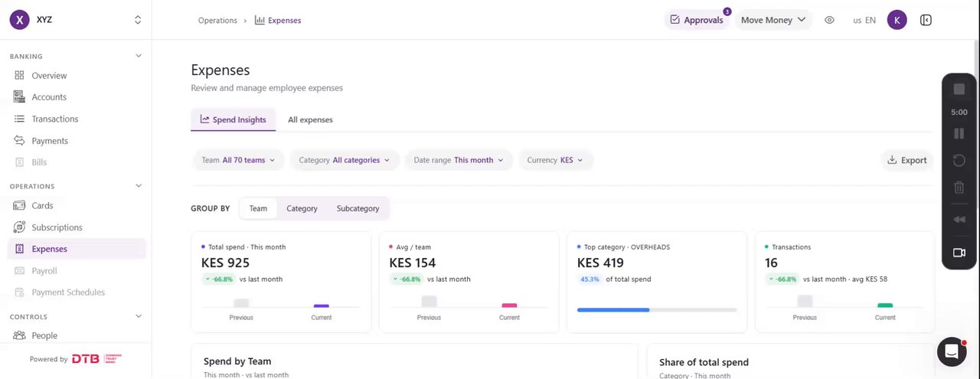The height and width of the screenshot is (379, 980).
Task: Switch to the All expenses tab
Action: tap(310, 119)
